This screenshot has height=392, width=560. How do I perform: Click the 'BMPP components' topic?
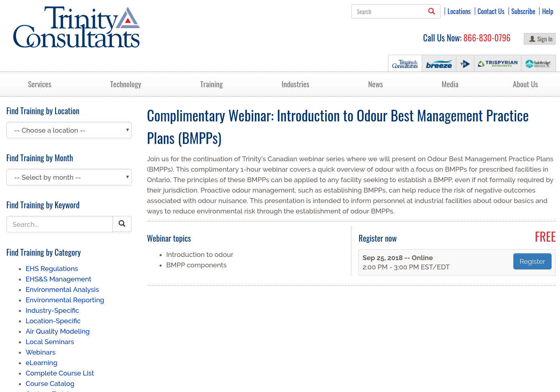(x=196, y=265)
